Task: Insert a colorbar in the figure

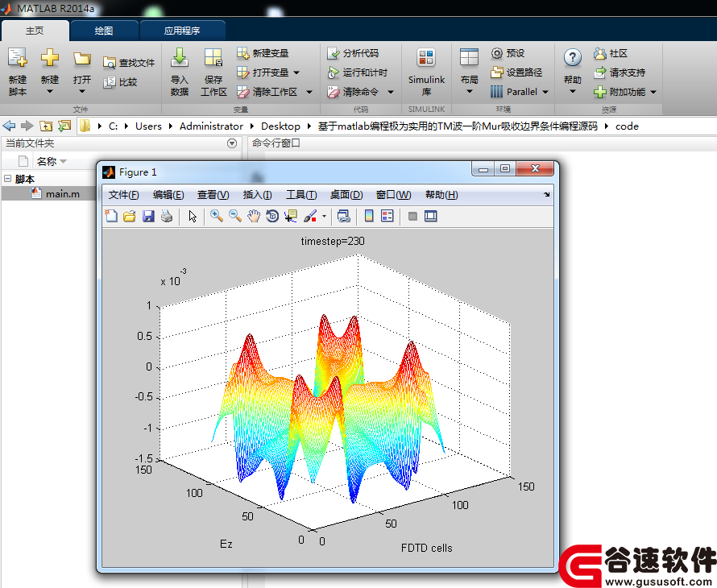Action: [369, 216]
